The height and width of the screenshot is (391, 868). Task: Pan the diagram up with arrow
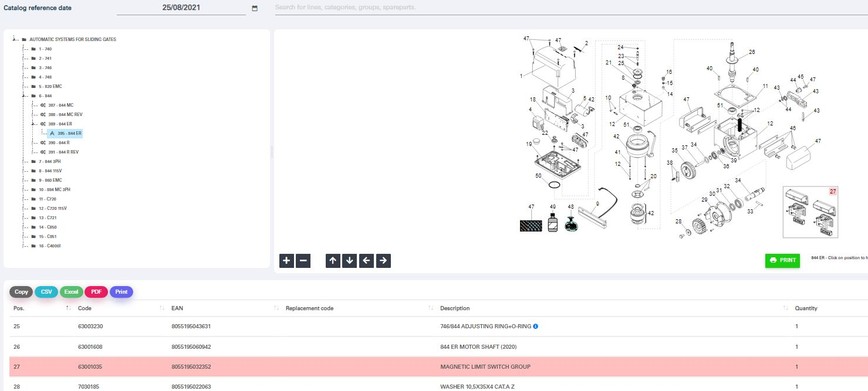(333, 261)
